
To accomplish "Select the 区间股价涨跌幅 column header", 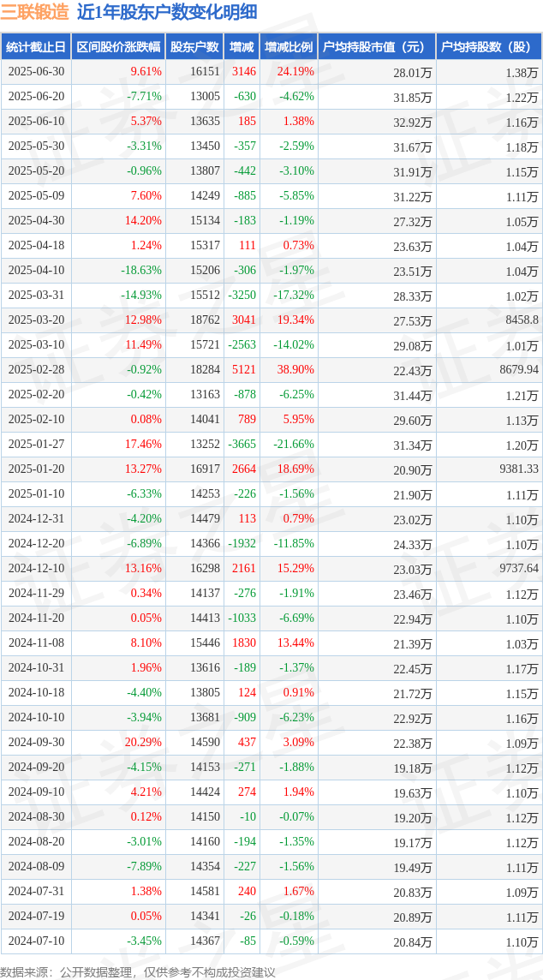I will (119, 47).
